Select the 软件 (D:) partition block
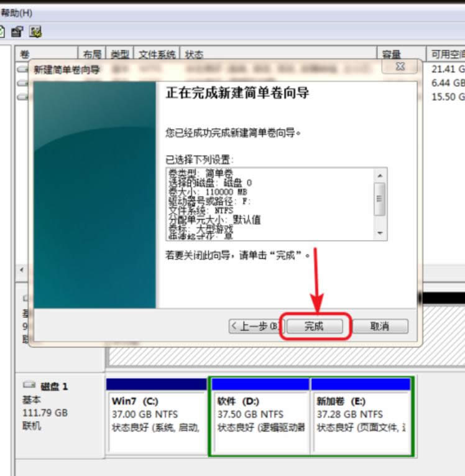 (x=260, y=417)
